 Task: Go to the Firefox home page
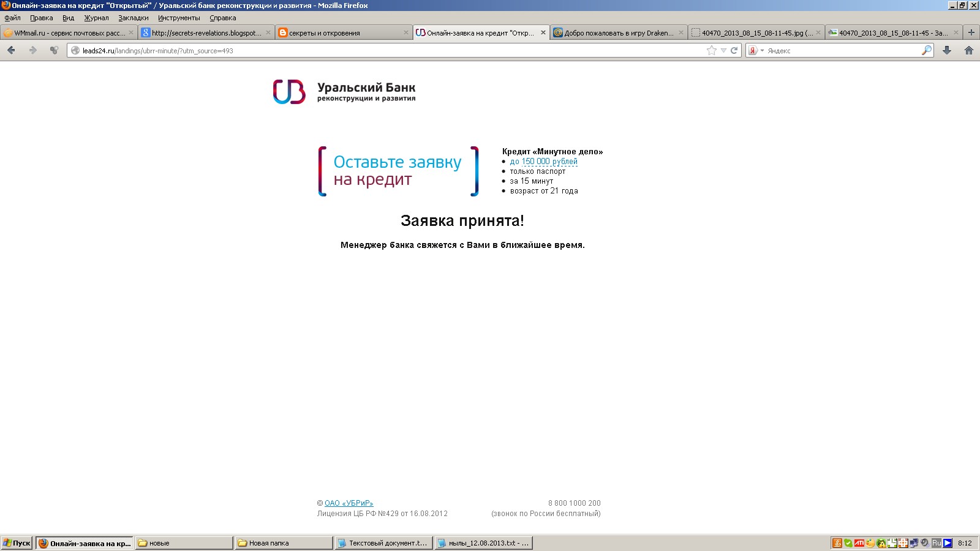[x=968, y=50]
